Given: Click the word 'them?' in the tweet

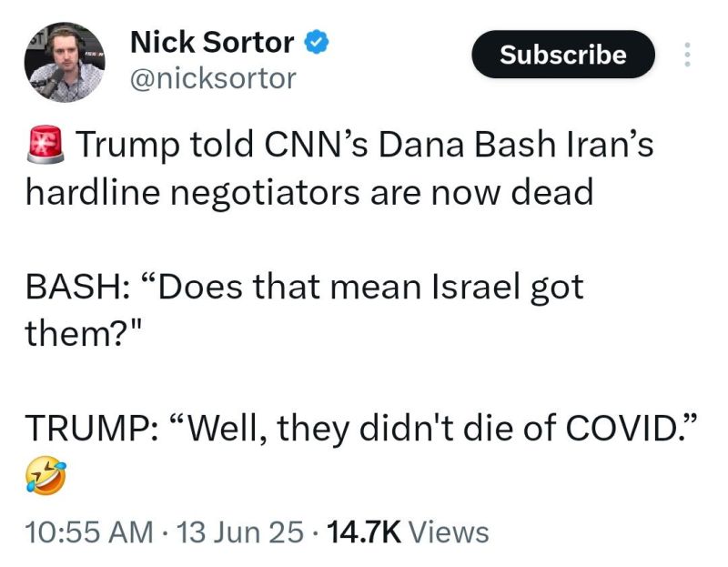Looking at the screenshot, I should (76, 333).
